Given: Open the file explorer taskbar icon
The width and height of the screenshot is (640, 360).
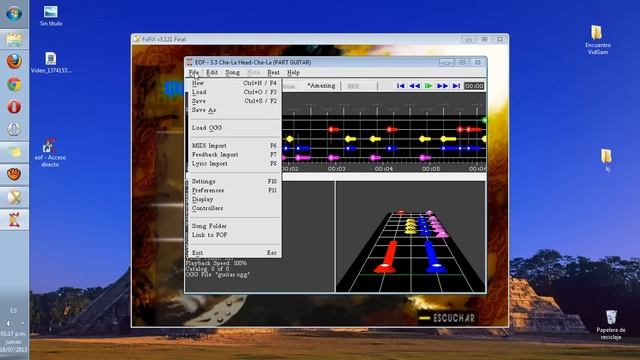Looking at the screenshot, I should coord(14,40).
